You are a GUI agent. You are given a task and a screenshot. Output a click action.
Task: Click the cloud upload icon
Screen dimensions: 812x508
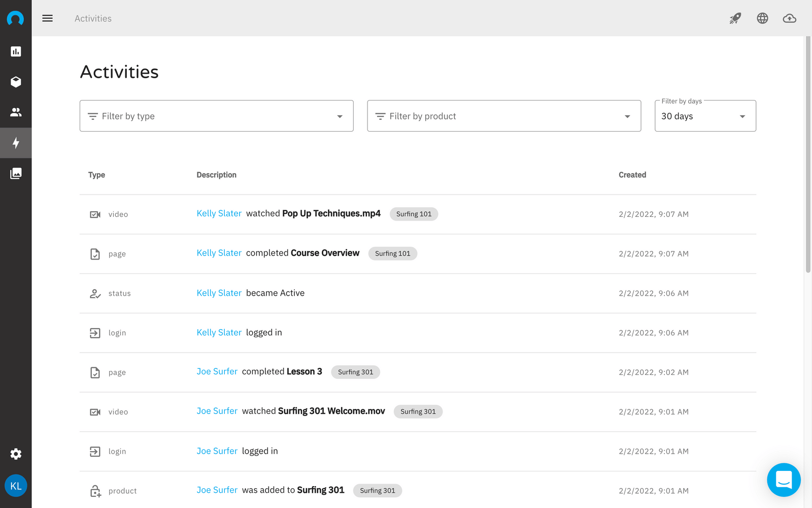(x=789, y=18)
